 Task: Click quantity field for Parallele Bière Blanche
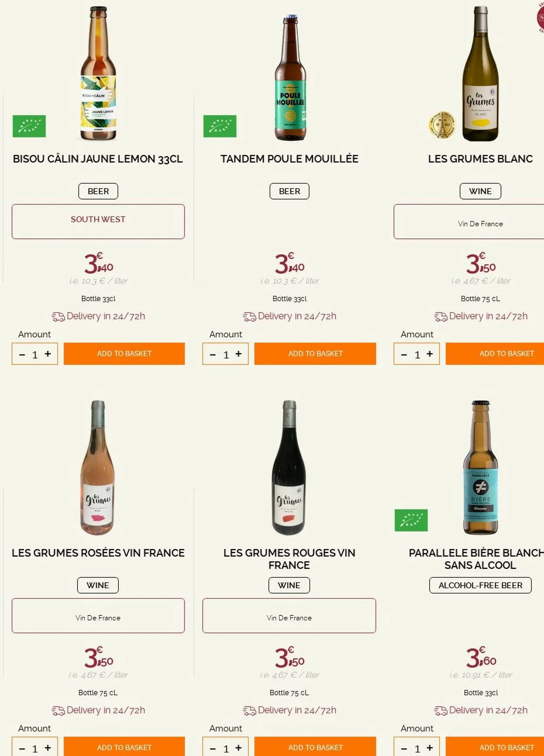(417, 749)
